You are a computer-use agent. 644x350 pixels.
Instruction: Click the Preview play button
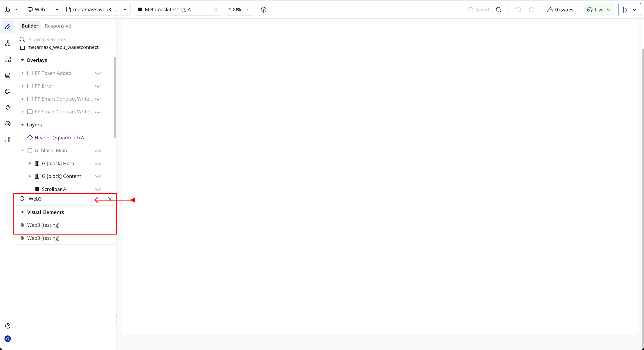[625, 10]
